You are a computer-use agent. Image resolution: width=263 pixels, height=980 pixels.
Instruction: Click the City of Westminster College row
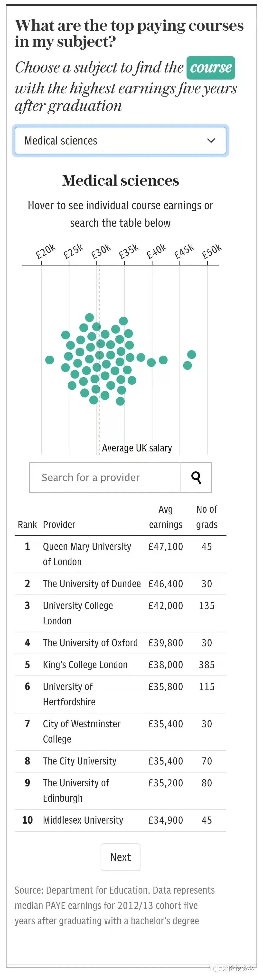[120, 732]
